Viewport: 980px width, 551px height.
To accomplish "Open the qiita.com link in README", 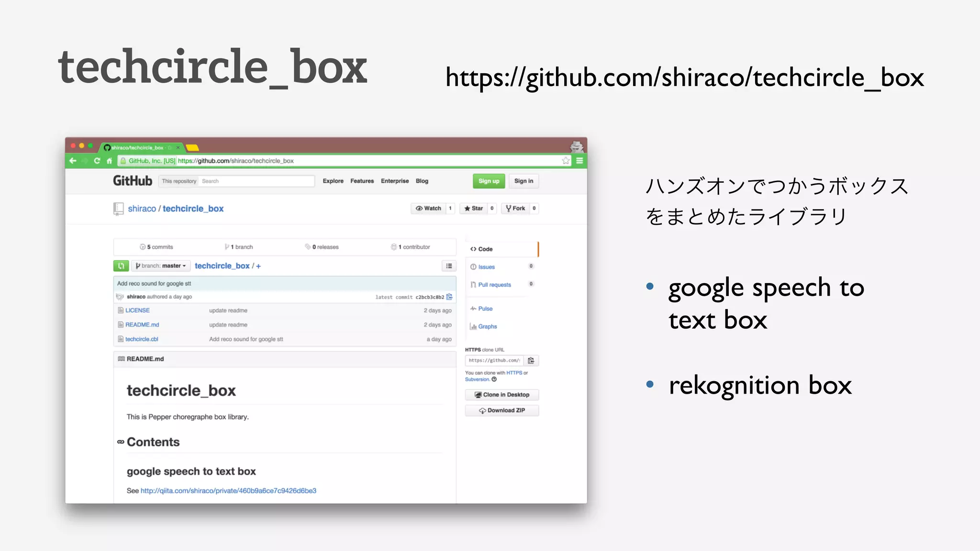I will coord(228,491).
